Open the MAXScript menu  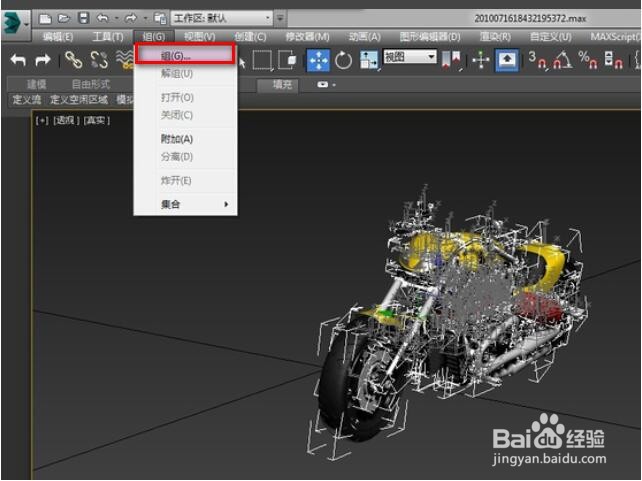coord(615,37)
